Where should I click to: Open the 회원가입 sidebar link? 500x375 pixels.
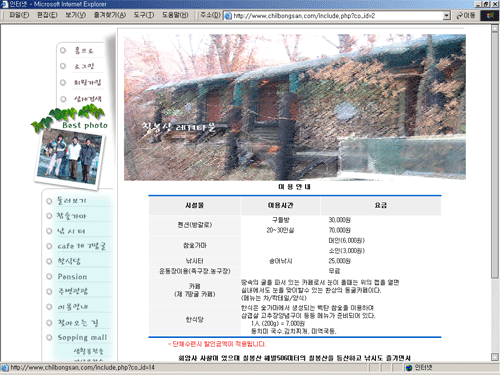pos(87,82)
